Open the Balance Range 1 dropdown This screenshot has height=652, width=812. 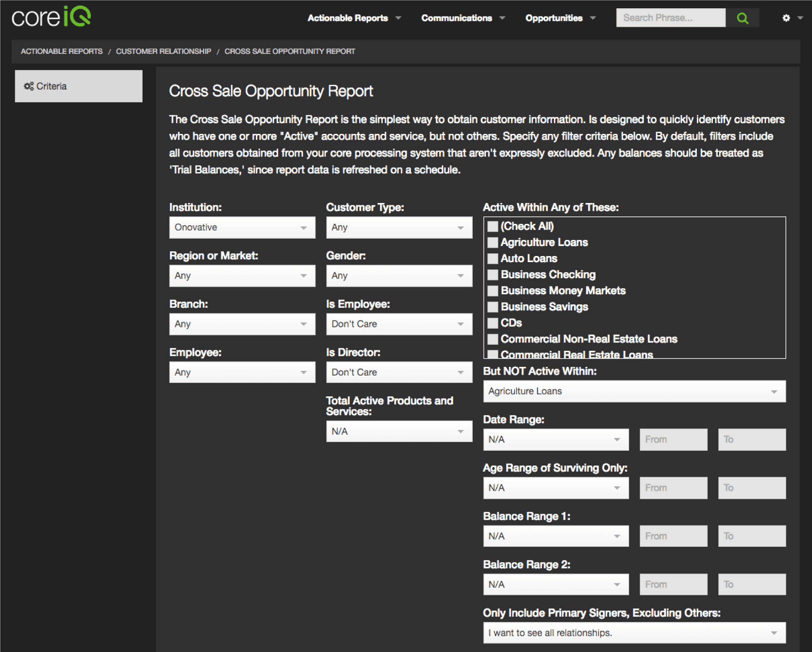tap(556, 536)
